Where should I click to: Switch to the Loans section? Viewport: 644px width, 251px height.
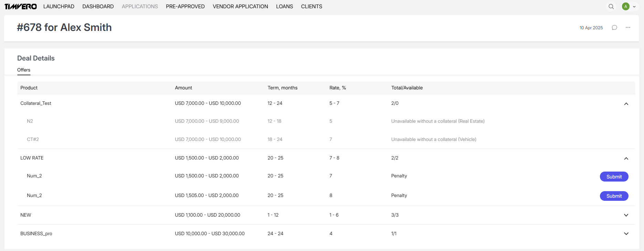(x=284, y=7)
